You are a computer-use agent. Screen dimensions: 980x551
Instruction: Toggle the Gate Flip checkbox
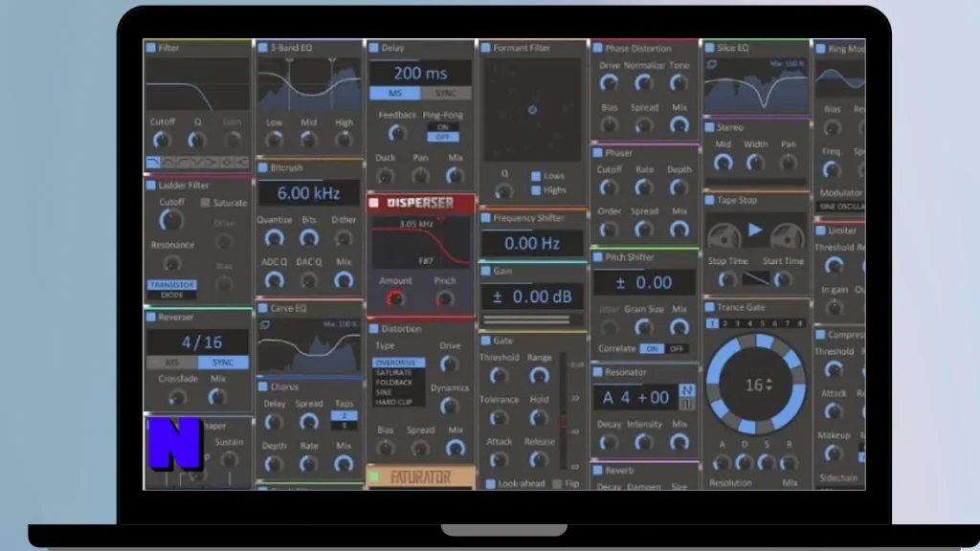(x=557, y=483)
